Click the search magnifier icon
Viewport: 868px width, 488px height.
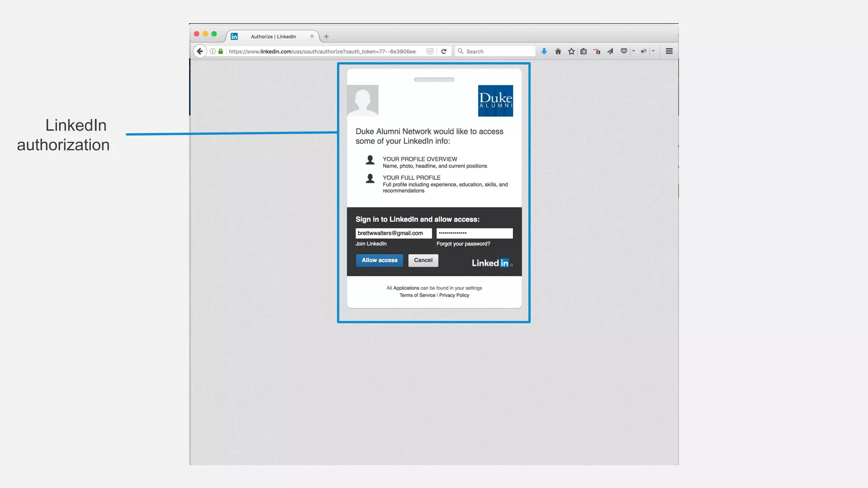pyautogui.click(x=460, y=51)
